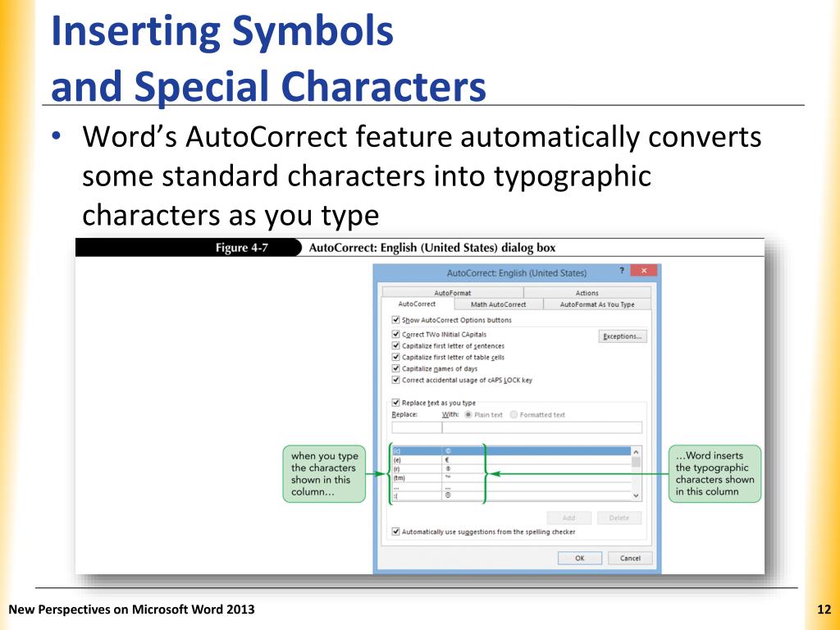
Task: Choose the Formatted text radio button
Action: [514, 414]
